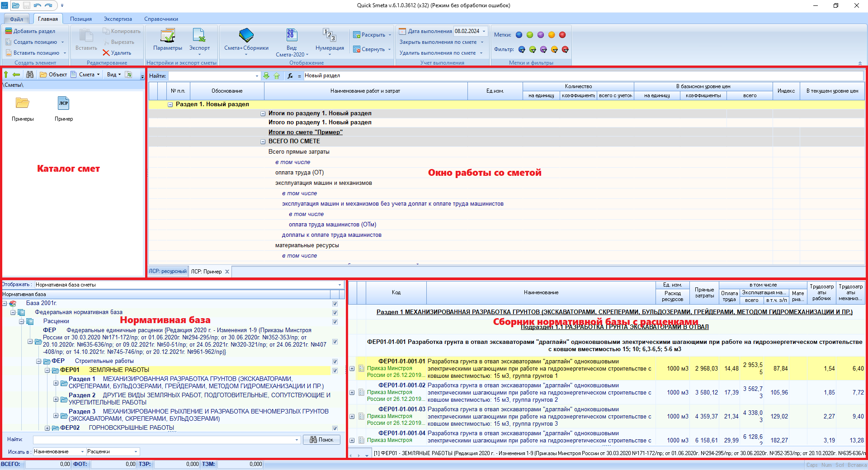
Task: Toggle checkbox for ФЕР01 ЗЕМЛЯНЫЕ РАБОТЫ
Action: 335,371
